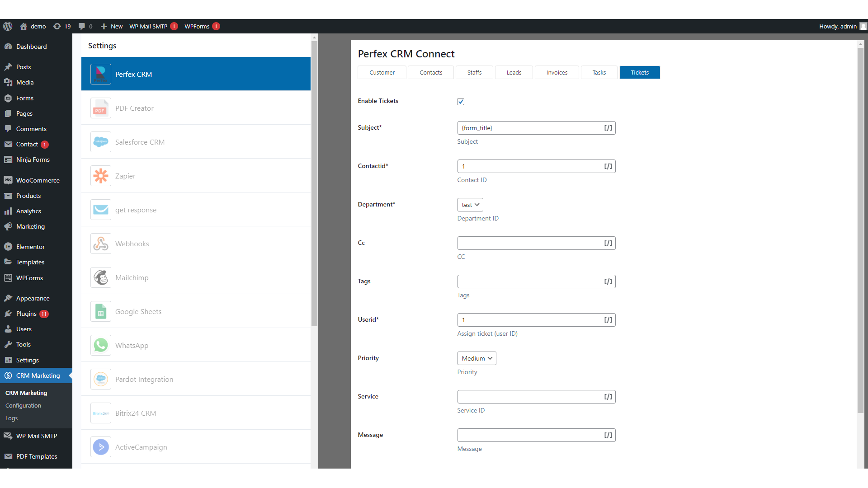Image resolution: width=868 pixels, height=488 pixels.
Task: Uncheck the Enable Tickets checkbox
Action: [x=461, y=102]
